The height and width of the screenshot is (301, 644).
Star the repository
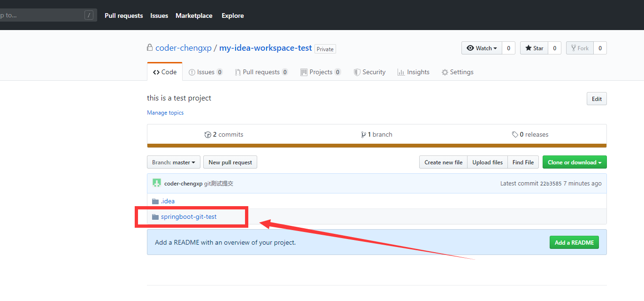click(534, 48)
